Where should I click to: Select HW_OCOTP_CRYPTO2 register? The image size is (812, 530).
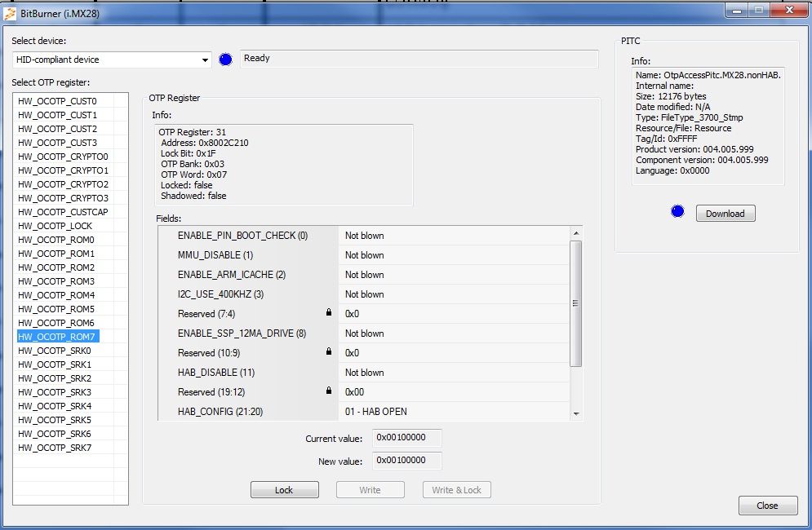(63, 184)
